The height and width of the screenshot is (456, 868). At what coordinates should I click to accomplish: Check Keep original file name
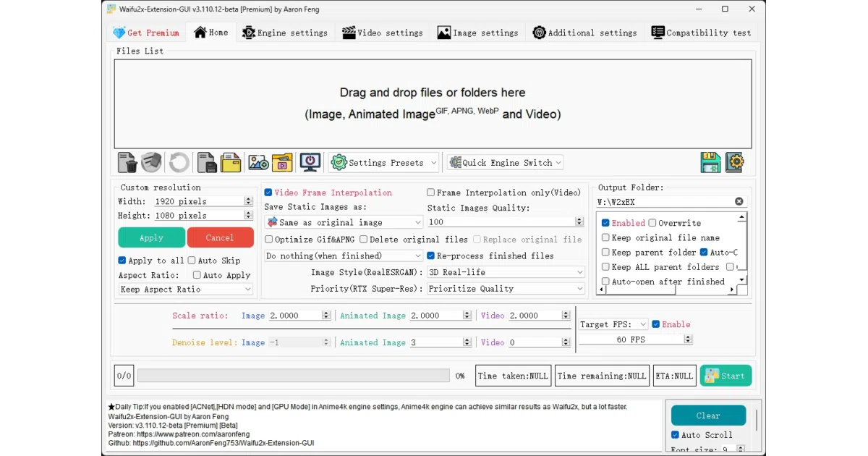point(605,237)
